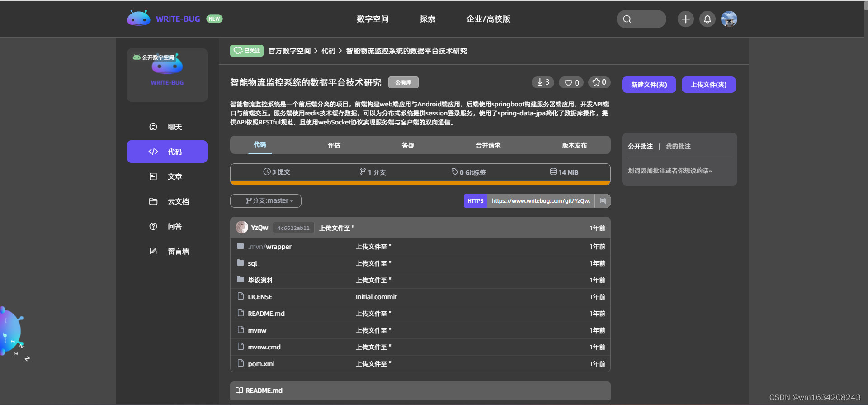The image size is (868, 405).
Task: Open the mvnw.cmd file
Action: 264,347
